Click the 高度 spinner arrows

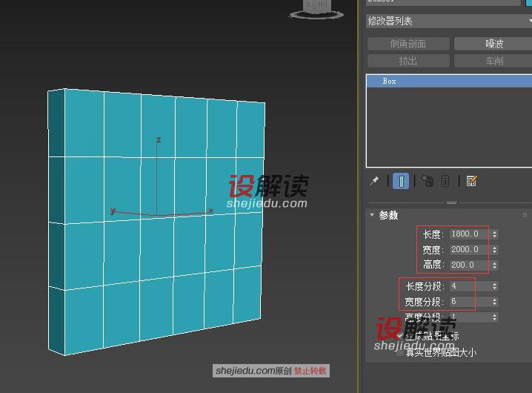coord(494,265)
